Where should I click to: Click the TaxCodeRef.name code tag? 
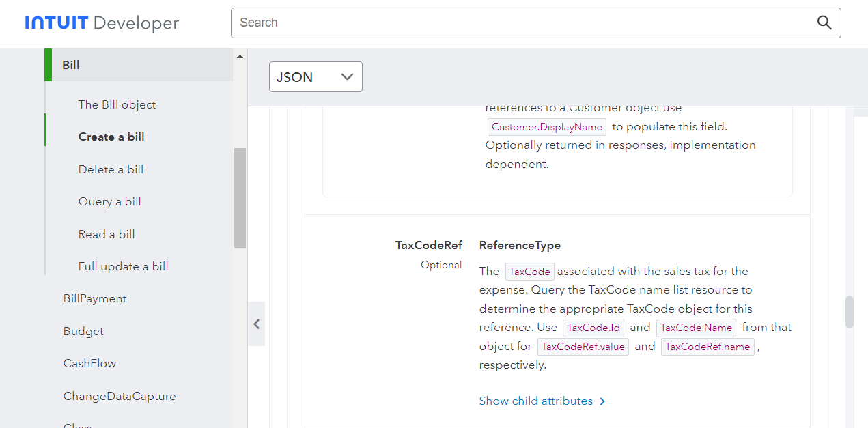(x=708, y=347)
